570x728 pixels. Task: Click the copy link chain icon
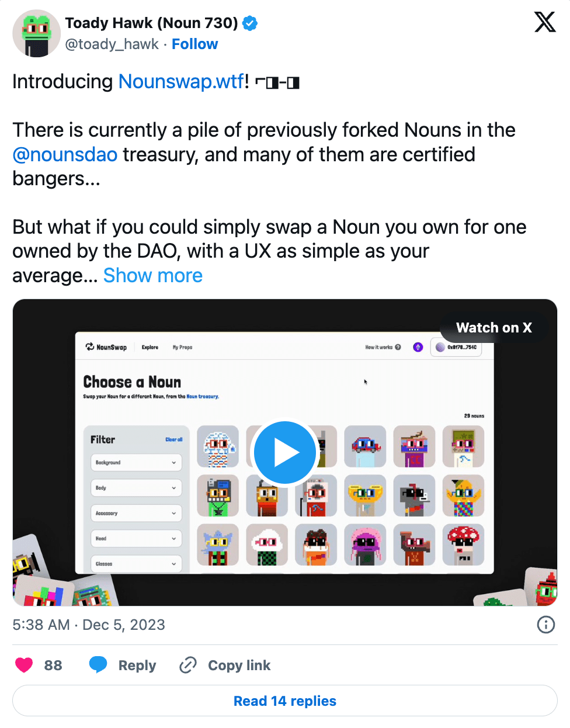[187, 665]
